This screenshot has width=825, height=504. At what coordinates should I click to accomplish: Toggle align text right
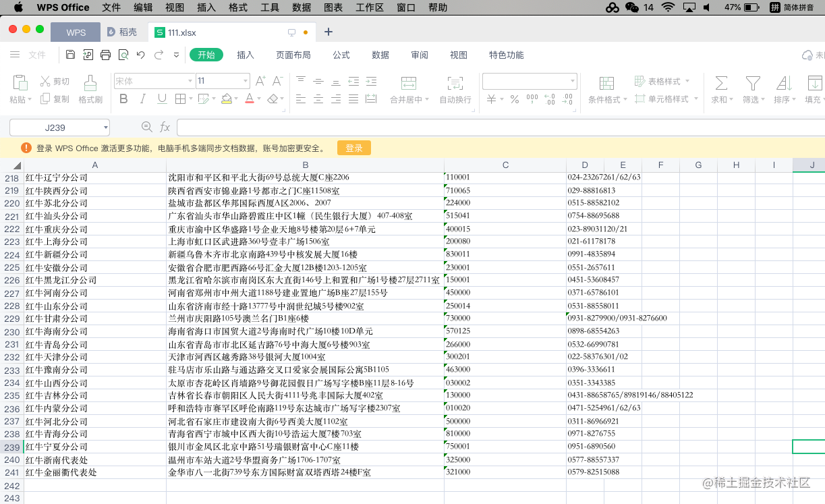point(336,99)
